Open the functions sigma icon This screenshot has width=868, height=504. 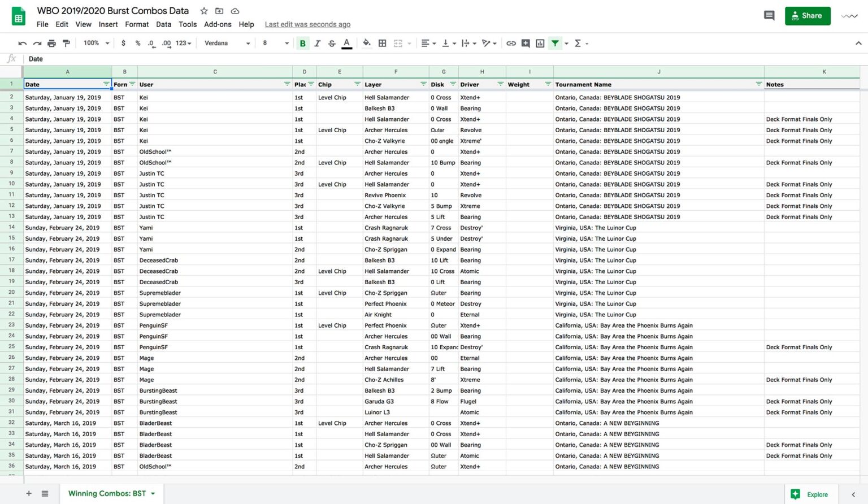[581, 43]
